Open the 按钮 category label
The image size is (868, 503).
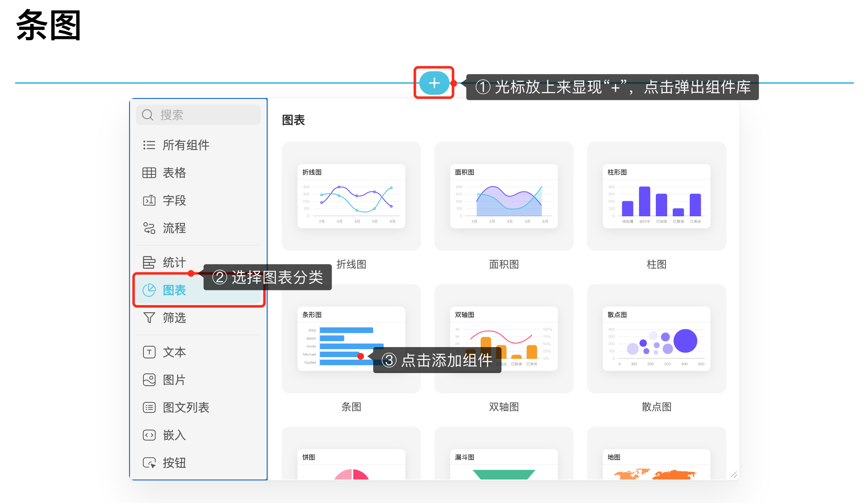pos(174,463)
